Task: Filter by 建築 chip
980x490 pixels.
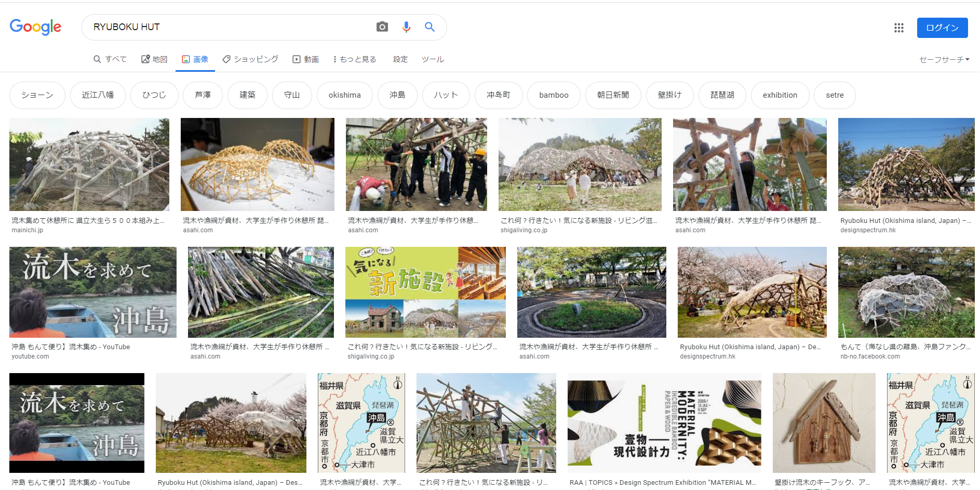Action: (247, 95)
